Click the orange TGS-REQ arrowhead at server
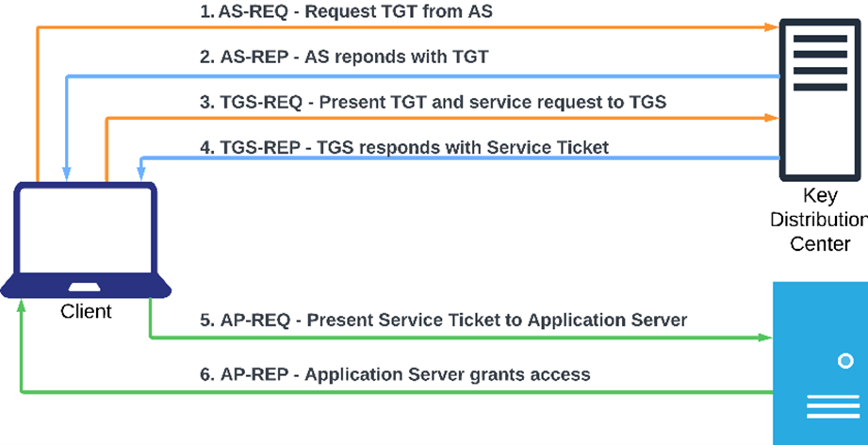This screenshot has height=445, width=868. coord(772,117)
